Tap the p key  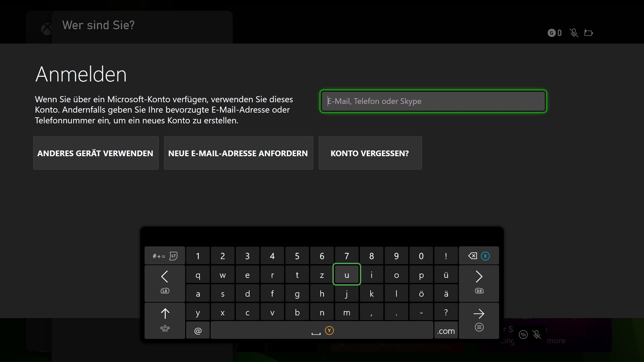(x=421, y=275)
